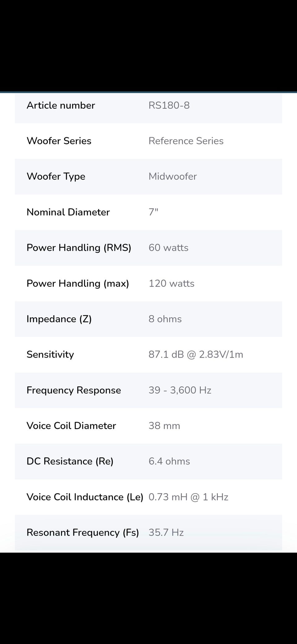Select the Article number label
The height and width of the screenshot is (644, 297).
(61, 105)
